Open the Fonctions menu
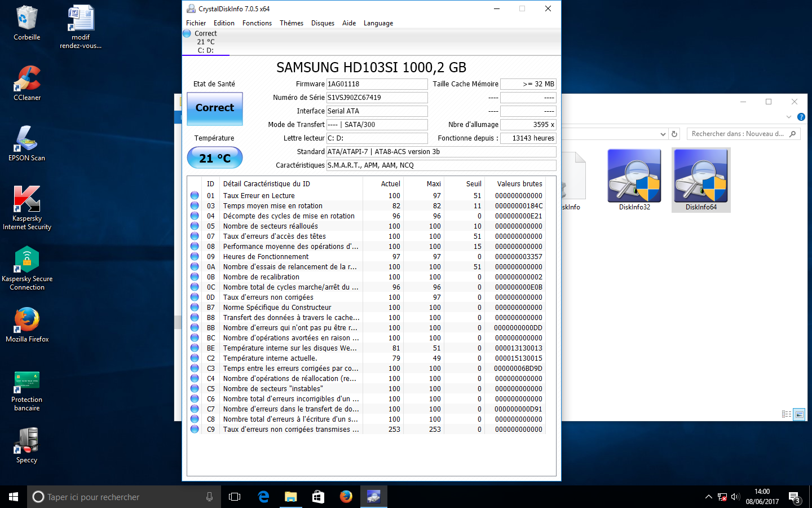The width and height of the screenshot is (812, 508). [257, 23]
